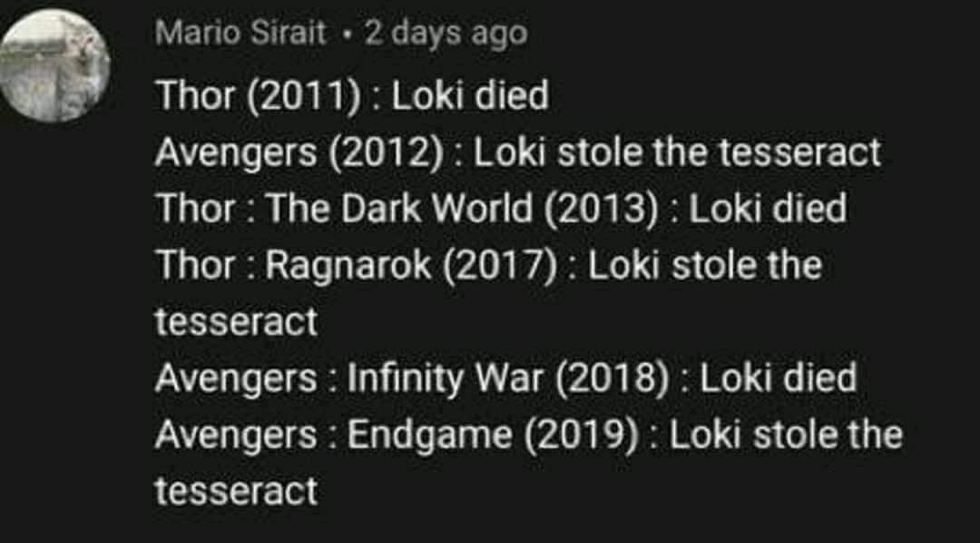Click "Loki died" on the Dark World line
The width and height of the screenshot is (980, 543).
tap(768, 208)
